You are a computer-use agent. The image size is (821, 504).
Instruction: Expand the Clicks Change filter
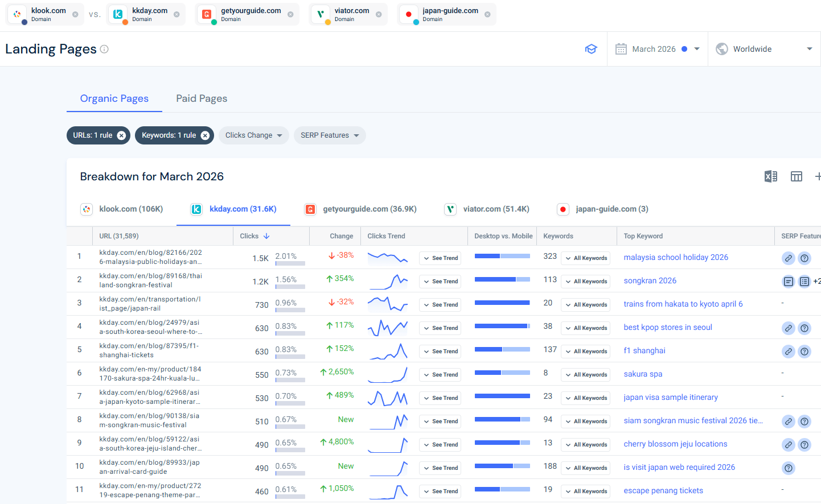pyautogui.click(x=254, y=135)
